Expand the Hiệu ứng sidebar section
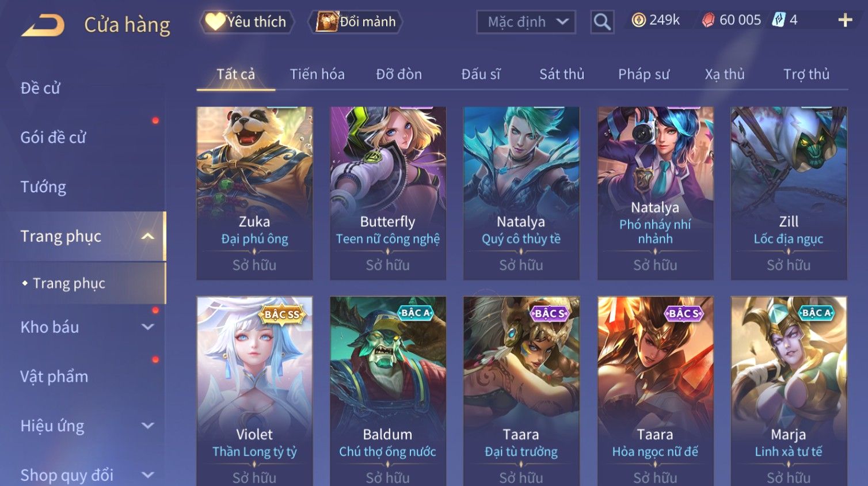This screenshot has height=486, width=868. coord(148,426)
